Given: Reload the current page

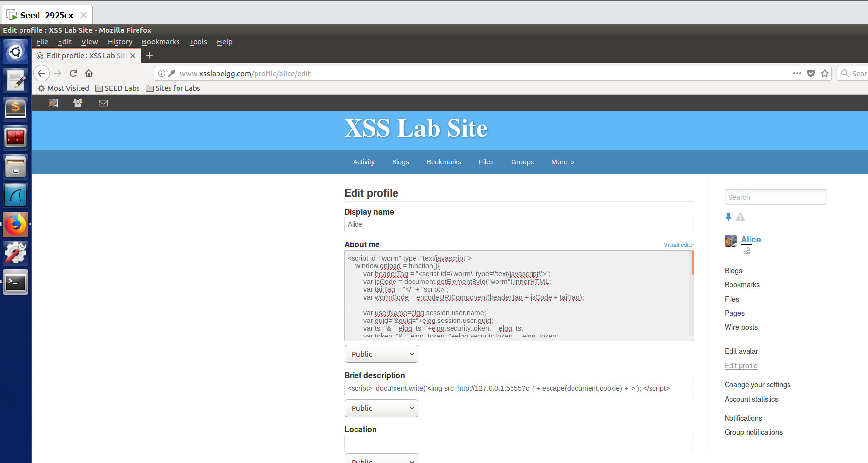Looking at the screenshot, I should coord(73,73).
